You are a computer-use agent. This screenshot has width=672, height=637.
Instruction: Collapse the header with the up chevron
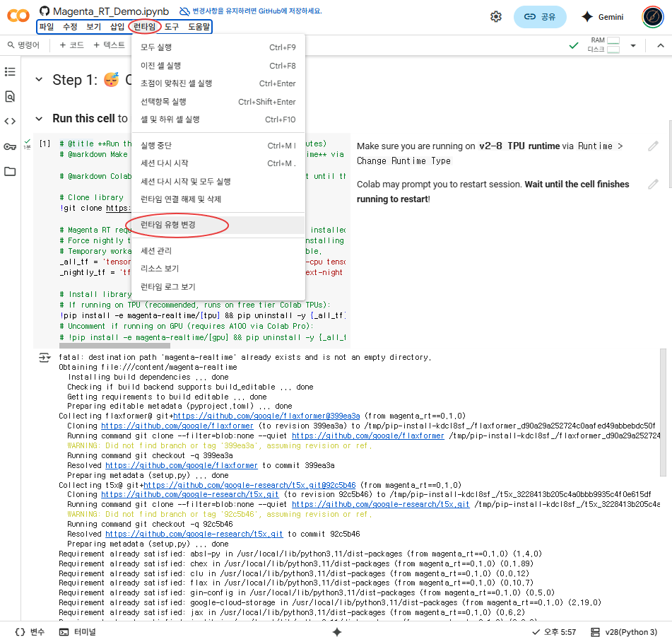tap(661, 45)
